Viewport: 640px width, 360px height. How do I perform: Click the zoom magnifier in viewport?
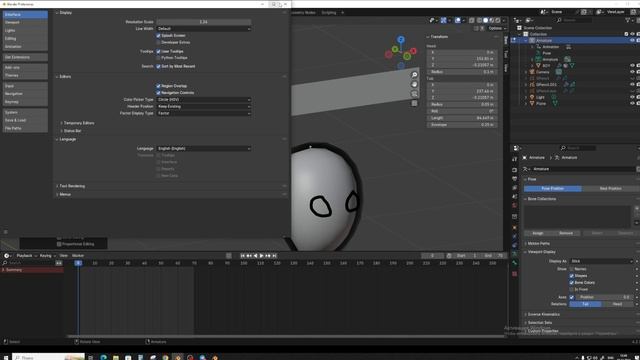click(414, 75)
